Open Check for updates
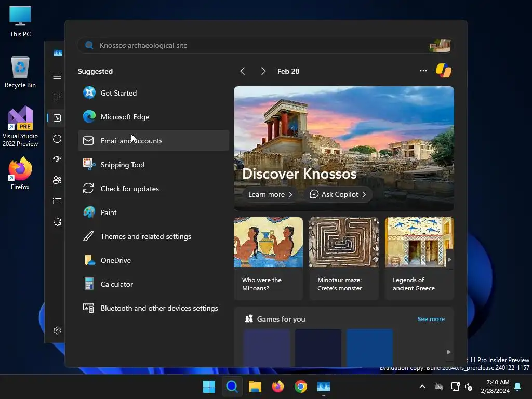Viewport: 532px width, 399px height. click(153, 188)
